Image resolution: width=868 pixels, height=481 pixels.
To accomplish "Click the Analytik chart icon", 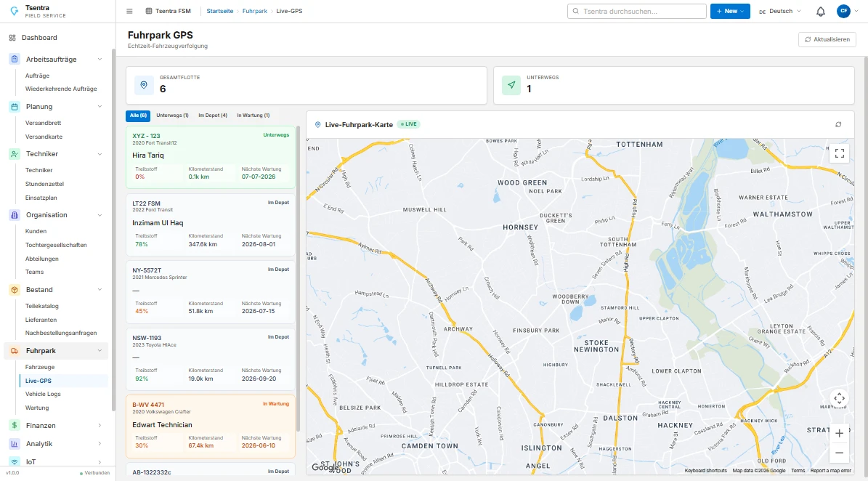I will [15, 444].
